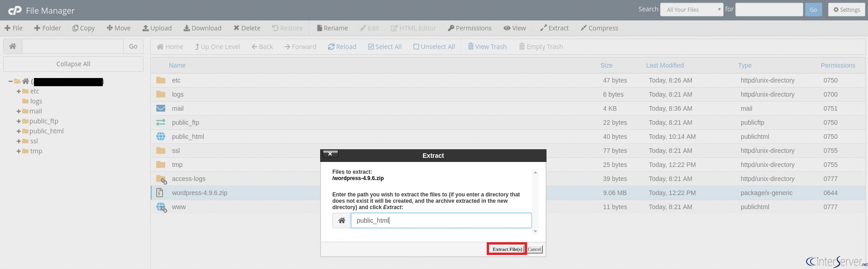Click the www globe link icon
The width and height of the screenshot is (868, 269).
click(161, 207)
